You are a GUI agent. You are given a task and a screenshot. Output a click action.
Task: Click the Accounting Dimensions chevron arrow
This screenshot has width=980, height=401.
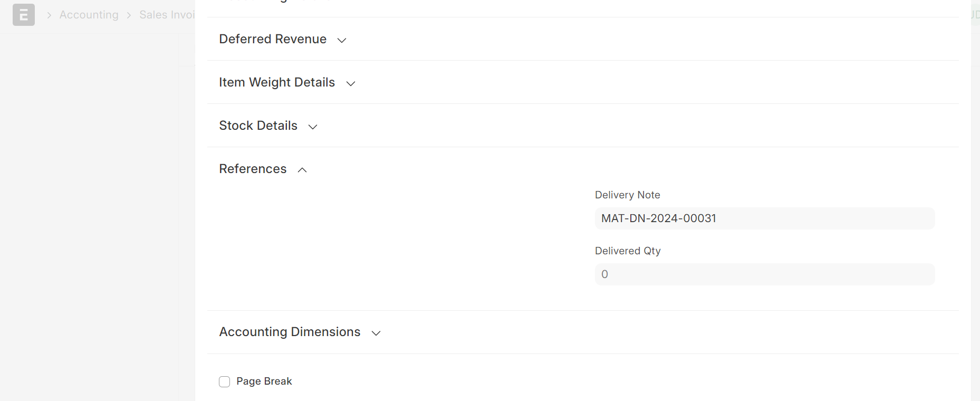pos(376,333)
